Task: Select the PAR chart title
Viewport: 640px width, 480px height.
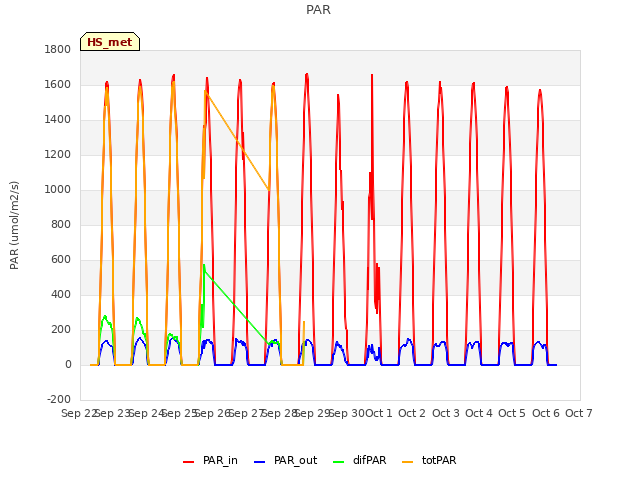Action: click(x=318, y=9)
